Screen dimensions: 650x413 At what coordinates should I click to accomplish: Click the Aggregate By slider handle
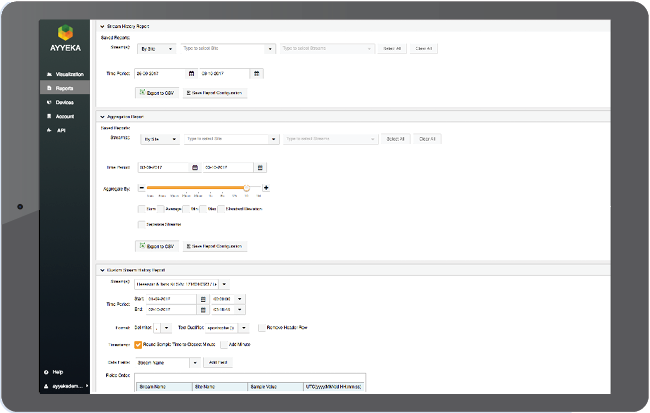246,188
